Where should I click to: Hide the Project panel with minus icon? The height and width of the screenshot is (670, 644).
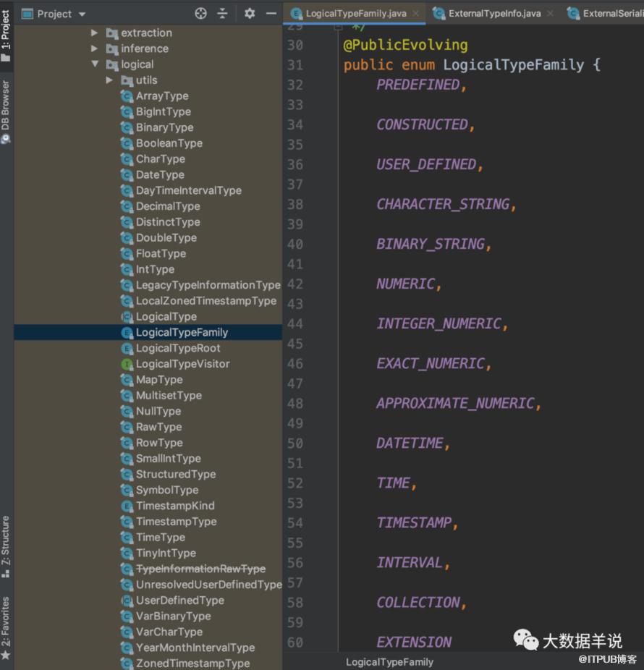[271, 14]
